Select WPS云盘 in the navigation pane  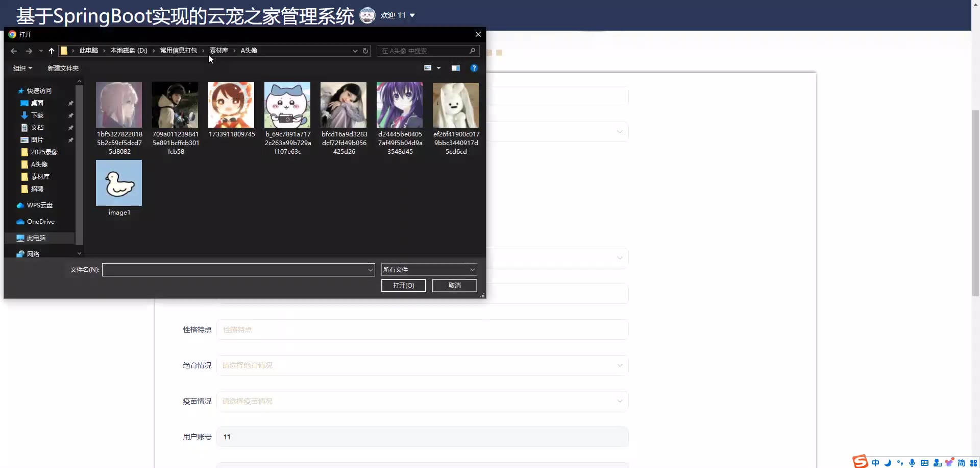(39, 205)
